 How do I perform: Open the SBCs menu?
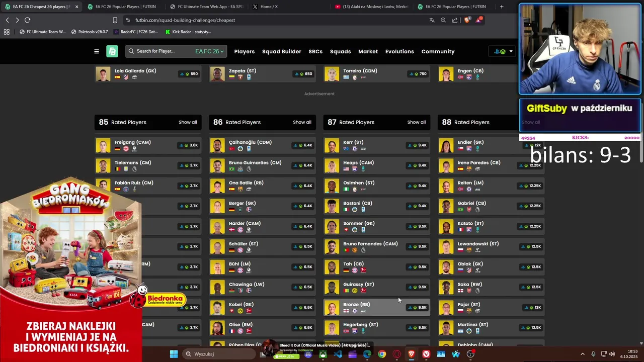click(x=315, y=51)
